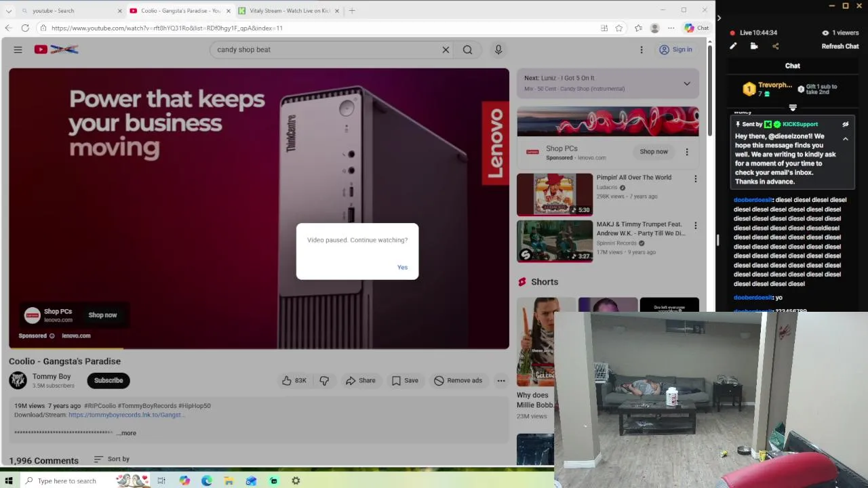868x488 pixels.
Task: Switch to the 'youtube - Search' tab
Action: [71, 11]
